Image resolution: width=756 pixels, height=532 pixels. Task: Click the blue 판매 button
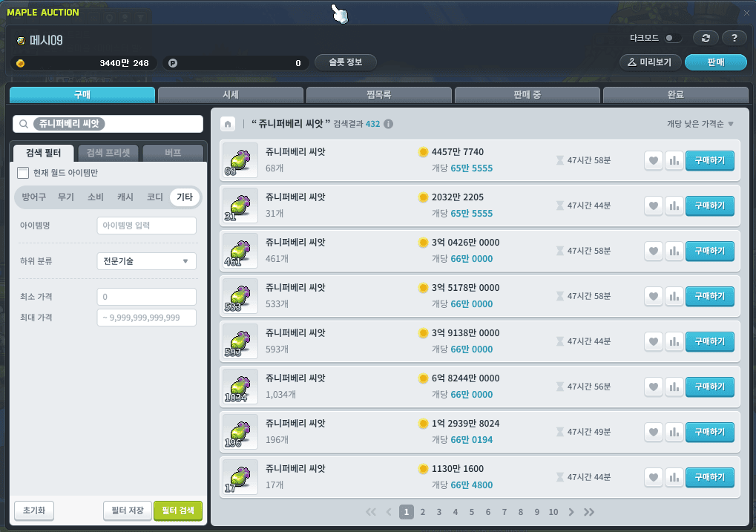point(715,62)
